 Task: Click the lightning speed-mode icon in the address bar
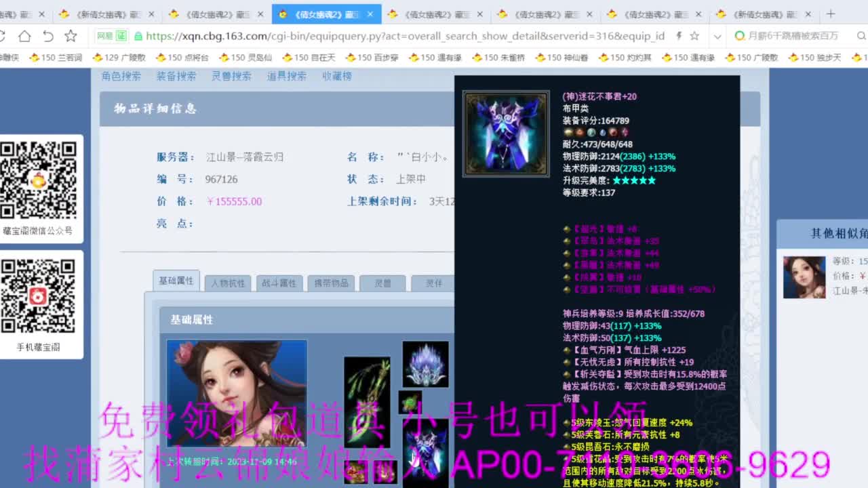[679, 36]
